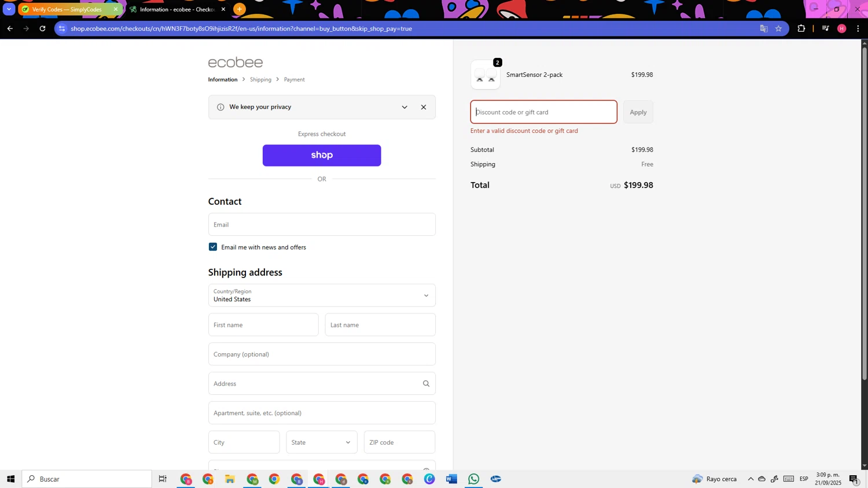Select Shipping breadcrumb step
The image size is (868, 488).
click(x=260, y=79)
